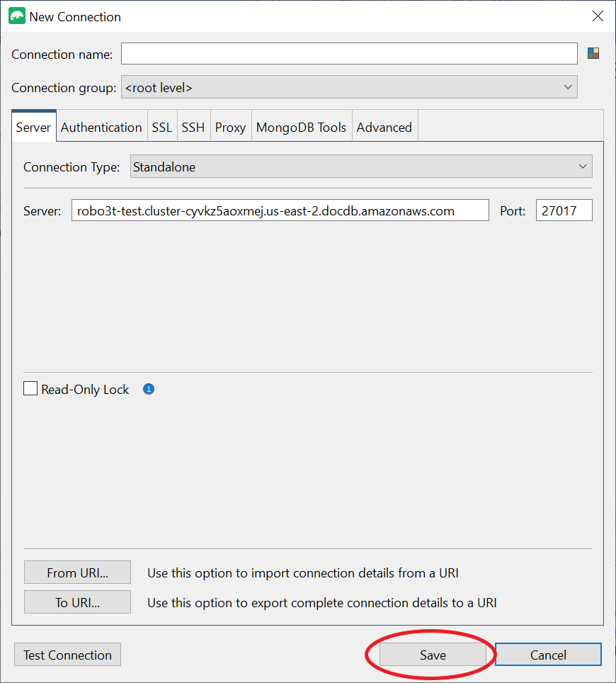616x683 pixels.
Task: Enable the Read-Only Lock checkbox
Action: 29,388
